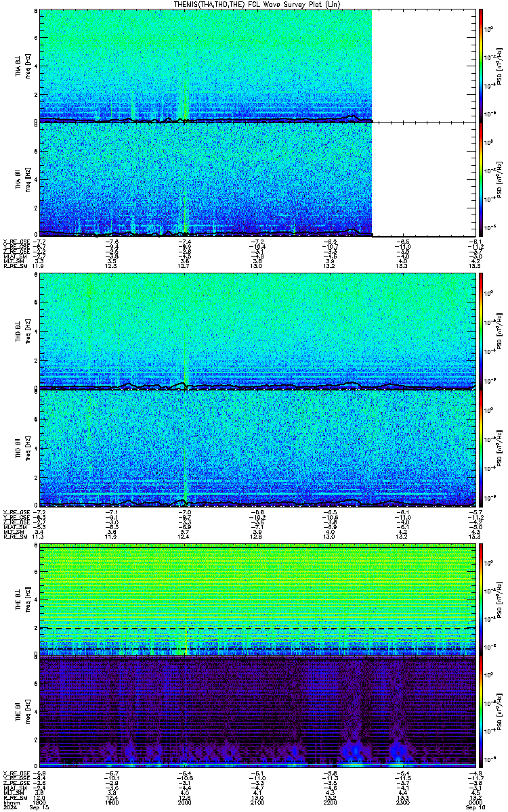Click the X_RE_GSE value '-7.7' under the THA panels
This screenshot has height=812, width=508.
(x=41, y=241)
